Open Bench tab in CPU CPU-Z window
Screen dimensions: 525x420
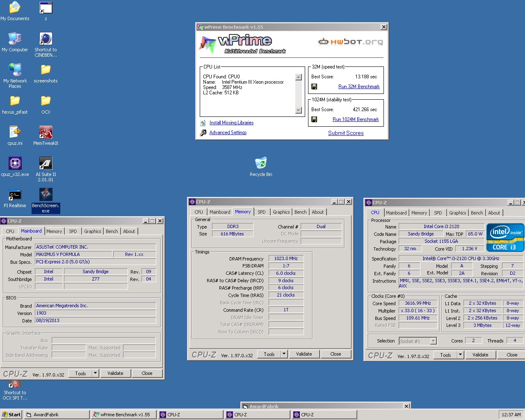[x=477, y=213]
